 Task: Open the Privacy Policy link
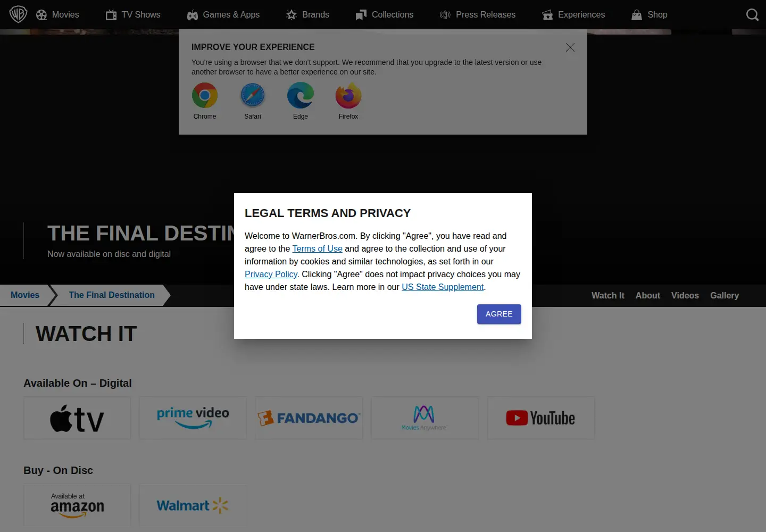[271, 274]
